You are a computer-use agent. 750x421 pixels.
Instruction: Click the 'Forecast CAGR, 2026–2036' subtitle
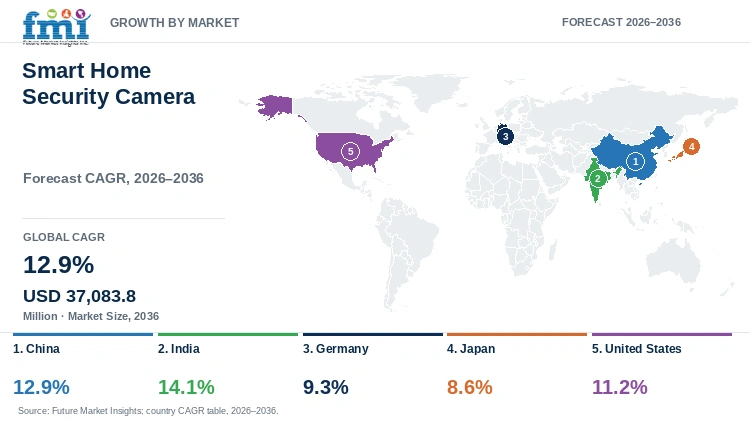113,178
